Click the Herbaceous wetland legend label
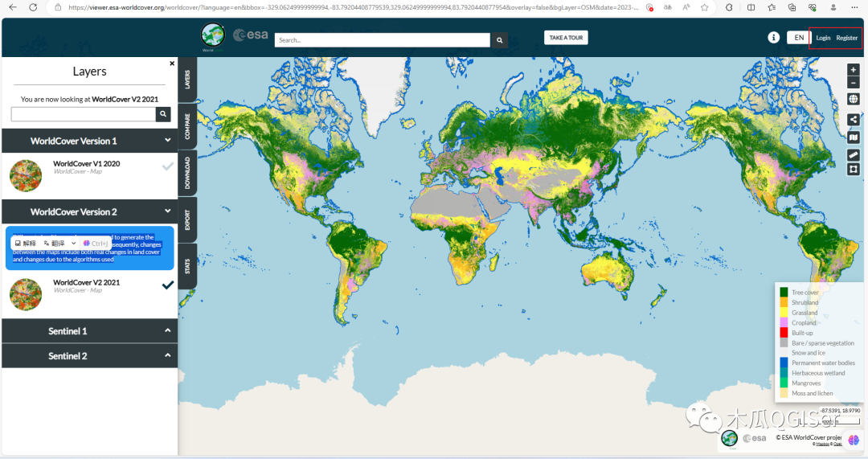This screenshot has width=868, height=459. [x=818, y=373]
